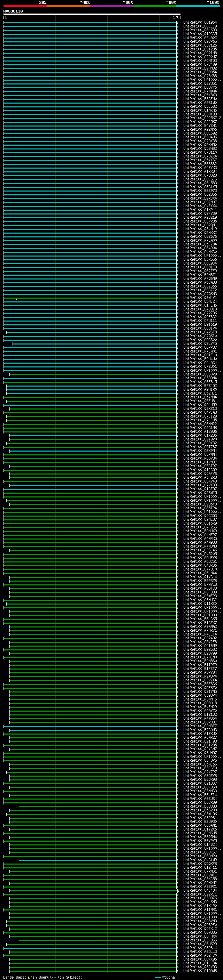Open the UniRef100_C1DAW8 hit label
The height and width of the screenshot is (980, 223).
tap(200, 971)
